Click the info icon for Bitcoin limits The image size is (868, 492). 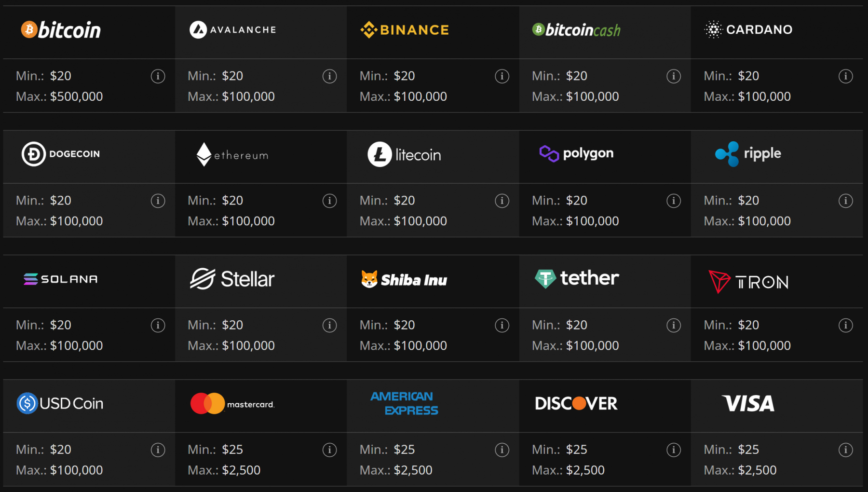point(158,76)
